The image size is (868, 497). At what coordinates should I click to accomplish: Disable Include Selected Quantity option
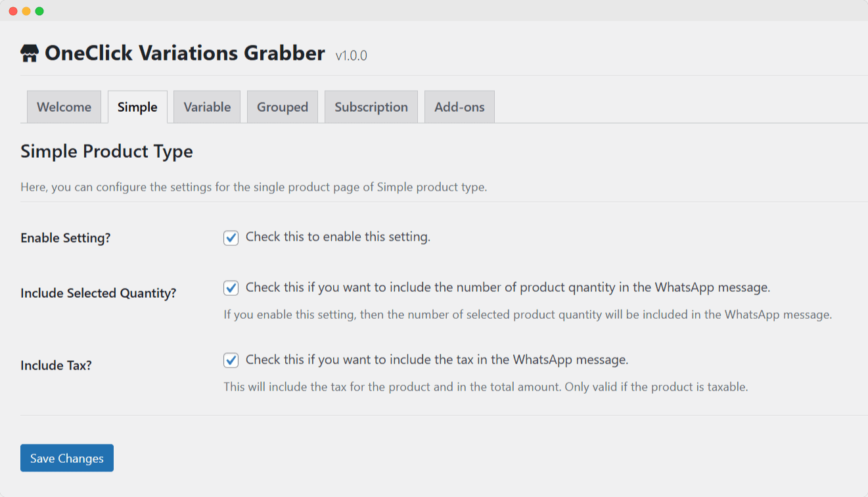click(230, 287)
